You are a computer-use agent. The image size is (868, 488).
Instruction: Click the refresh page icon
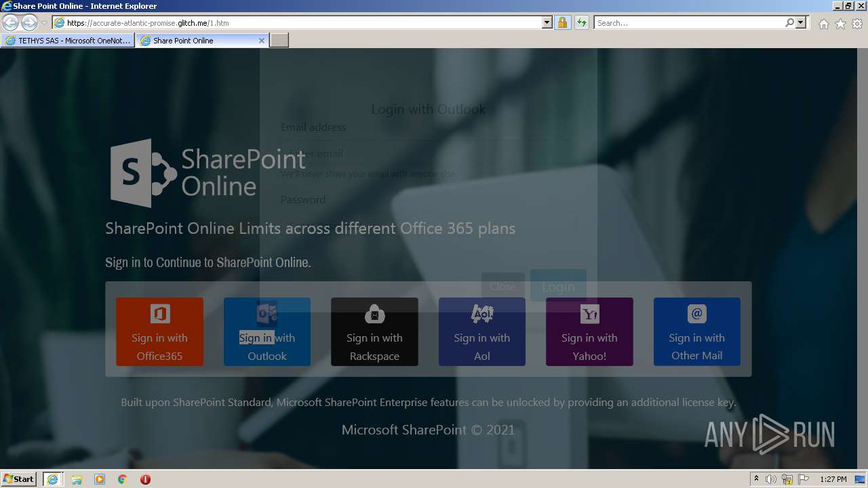pos(581,22)
